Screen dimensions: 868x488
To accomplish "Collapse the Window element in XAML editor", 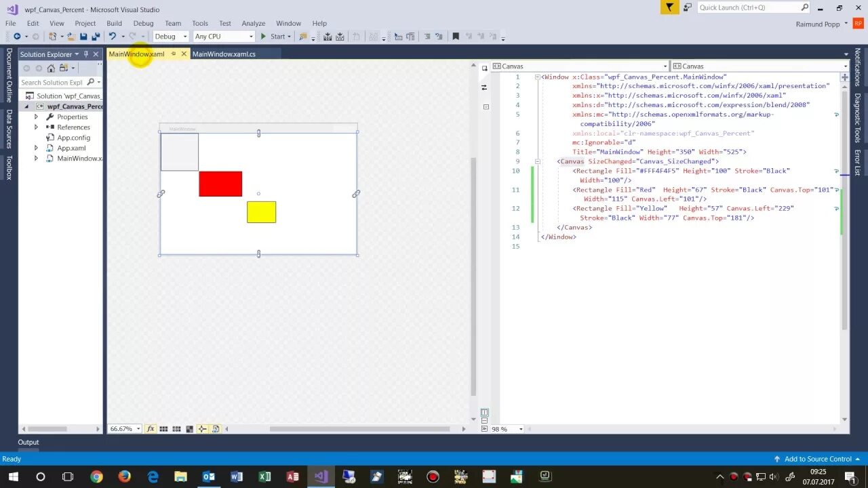I will click(537, 77).
